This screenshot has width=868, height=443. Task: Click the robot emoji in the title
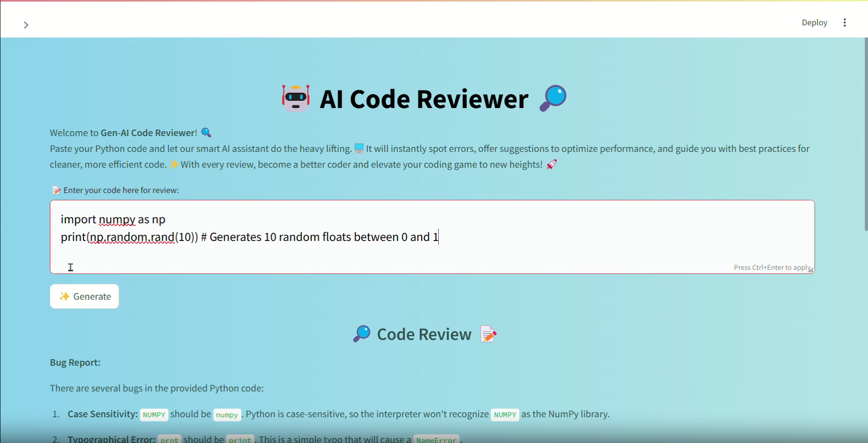coord(296,98)
